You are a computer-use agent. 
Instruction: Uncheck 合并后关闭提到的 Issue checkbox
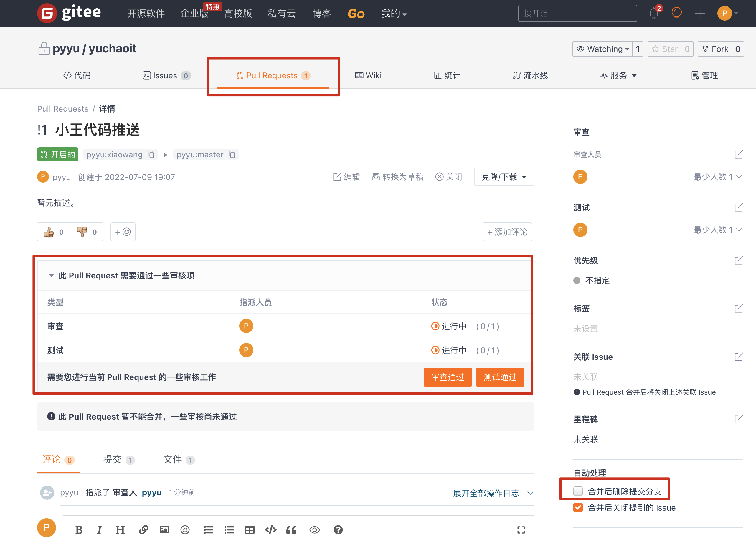578,508
